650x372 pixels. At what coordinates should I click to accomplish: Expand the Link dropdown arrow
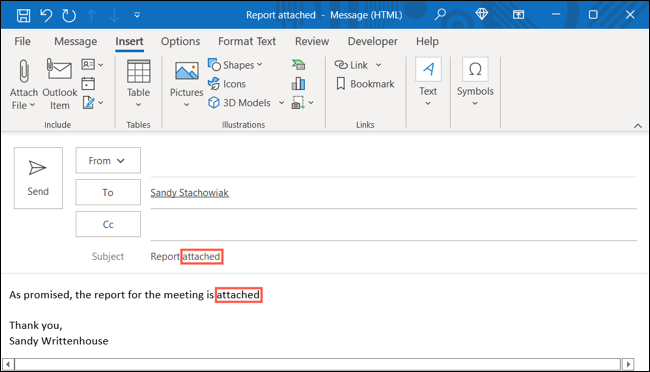click(x=378, y=65)
